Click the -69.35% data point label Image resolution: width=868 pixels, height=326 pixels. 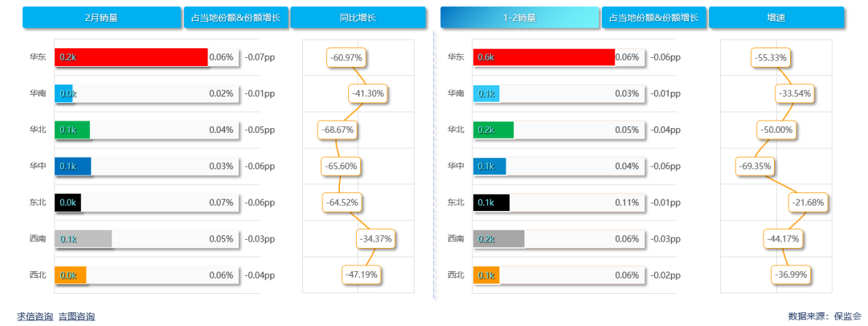pos(755,166)
